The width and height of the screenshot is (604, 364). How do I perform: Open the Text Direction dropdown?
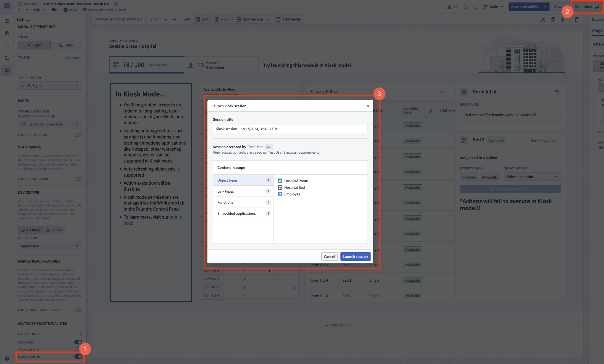point(50,85)
